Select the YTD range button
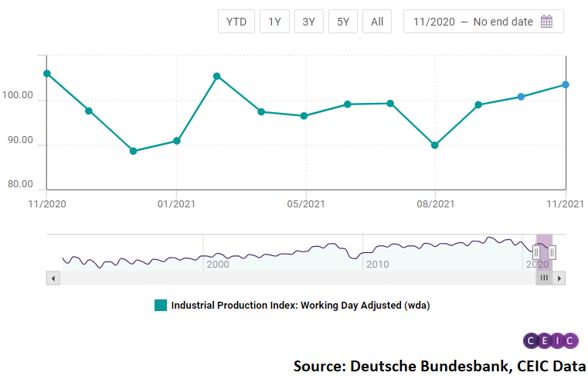The width and height of the screenshot is (588, 376). click(x=236, y=22)
